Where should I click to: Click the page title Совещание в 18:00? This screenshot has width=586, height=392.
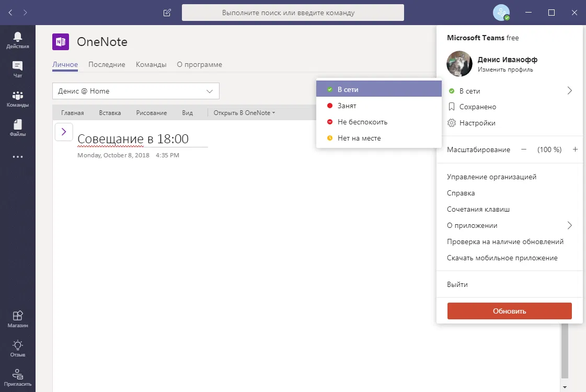[133, 139]
